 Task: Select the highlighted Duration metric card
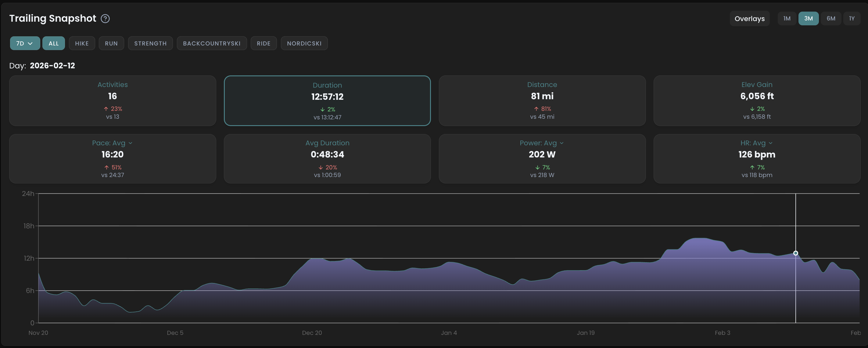click(x=327, y=100)
